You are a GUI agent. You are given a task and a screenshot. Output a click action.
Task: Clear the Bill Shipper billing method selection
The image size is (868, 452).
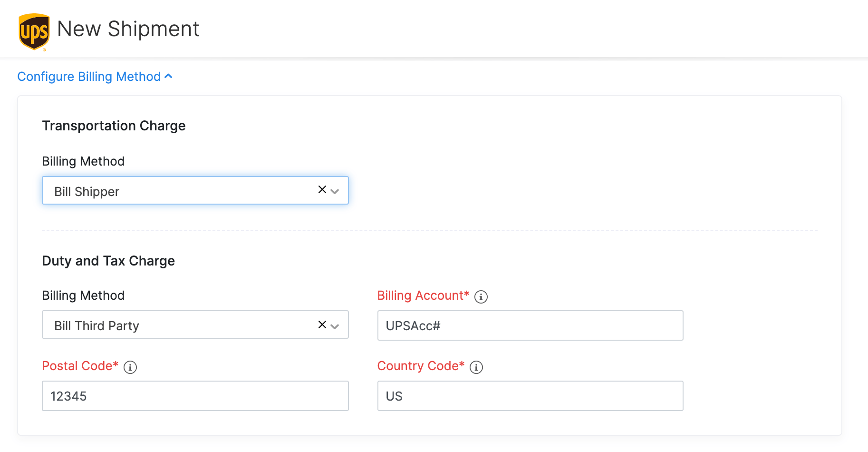(321, 189)
